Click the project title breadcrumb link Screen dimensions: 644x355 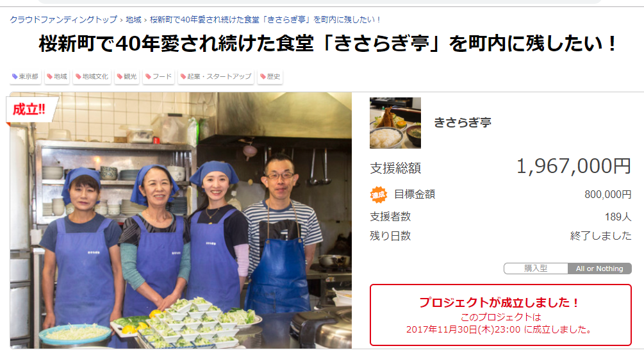(265, 20)
